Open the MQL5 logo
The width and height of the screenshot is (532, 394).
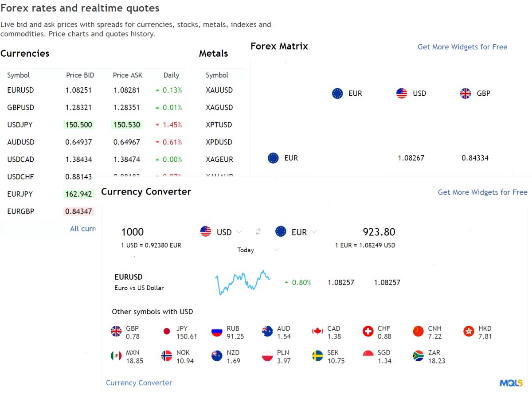(511, 383)
